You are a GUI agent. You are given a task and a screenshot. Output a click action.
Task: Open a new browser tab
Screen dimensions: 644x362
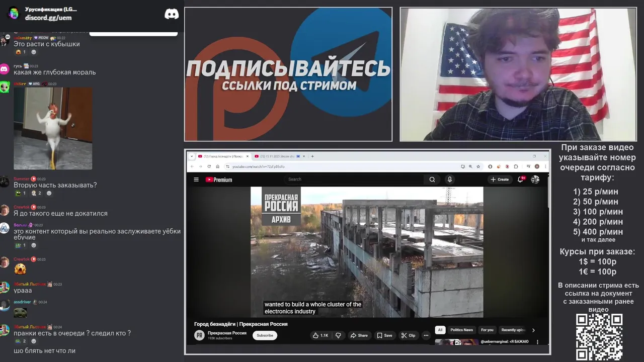click(312, 156)
